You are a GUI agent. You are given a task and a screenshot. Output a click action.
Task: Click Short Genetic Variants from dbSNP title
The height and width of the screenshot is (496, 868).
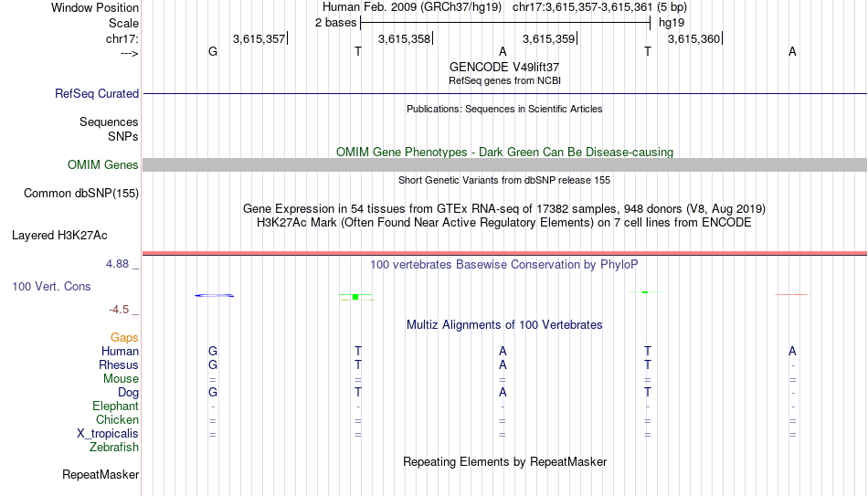[504, 180]
